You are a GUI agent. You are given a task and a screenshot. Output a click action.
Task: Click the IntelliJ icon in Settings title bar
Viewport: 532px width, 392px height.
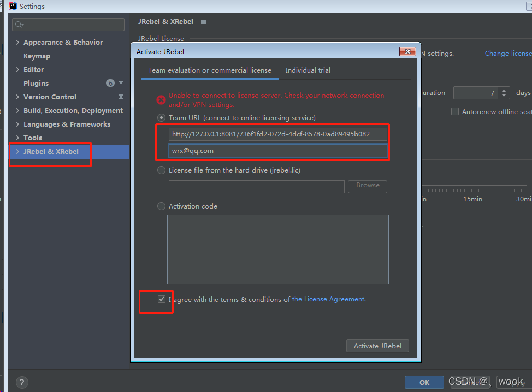point(13,6)
